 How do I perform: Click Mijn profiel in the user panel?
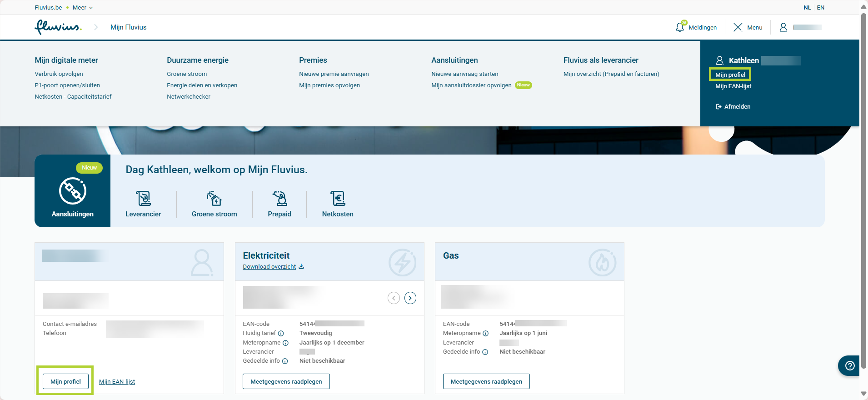coord(730,75)
